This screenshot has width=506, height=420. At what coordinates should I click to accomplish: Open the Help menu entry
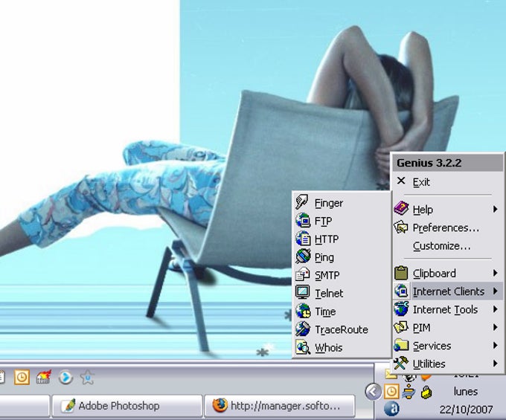(x=447, y=210)
